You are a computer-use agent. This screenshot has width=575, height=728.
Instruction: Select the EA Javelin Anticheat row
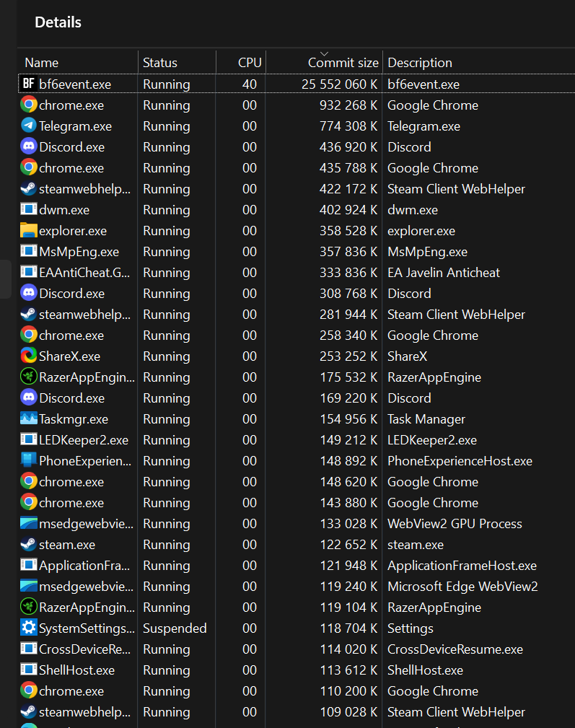tap(296, 272)
